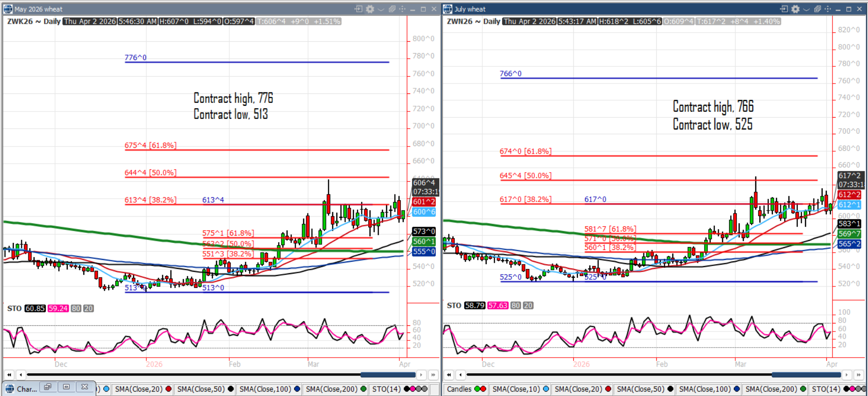Screen dimensions: 868x396
Task: Step one bar left in May wheat chart
Action: click(x=20, y=375)
